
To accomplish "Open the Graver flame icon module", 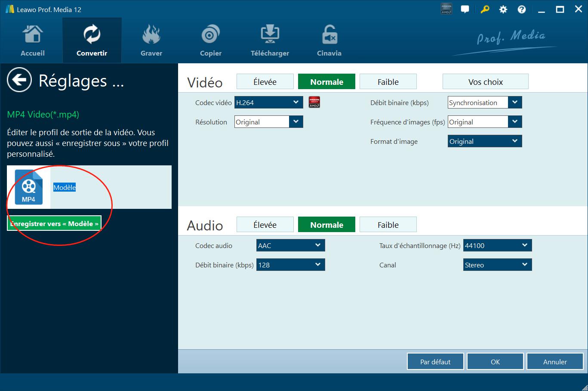I will click(151, 41).
